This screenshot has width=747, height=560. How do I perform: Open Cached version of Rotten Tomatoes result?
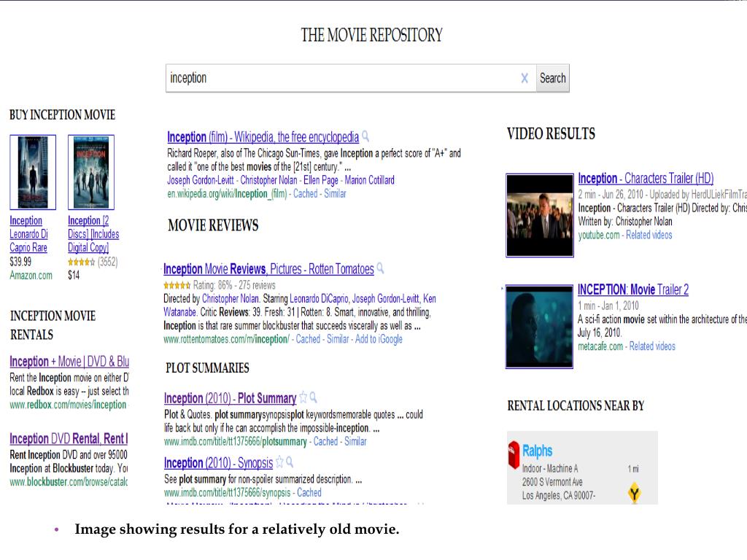pyautogui.click(x=309, y=339)
